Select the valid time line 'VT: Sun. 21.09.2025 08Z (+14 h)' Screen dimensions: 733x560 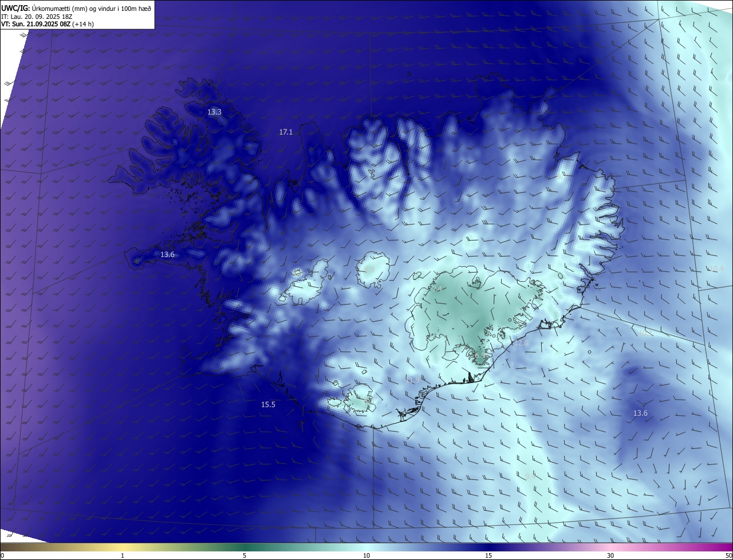click(48, 24)
